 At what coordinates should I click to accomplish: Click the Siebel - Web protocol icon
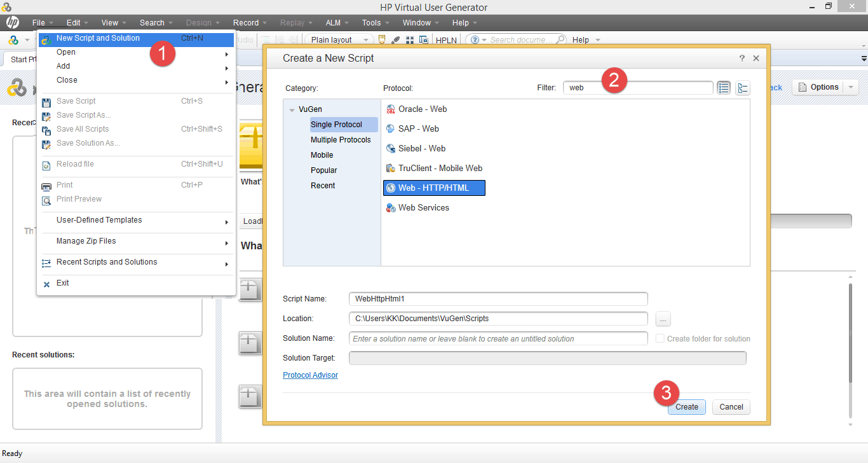[391, 149]
